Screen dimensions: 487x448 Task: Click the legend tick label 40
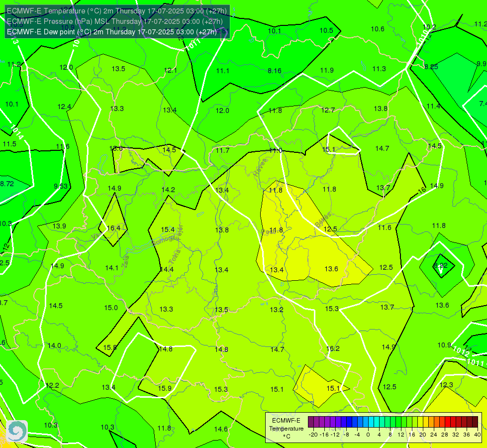478,435
